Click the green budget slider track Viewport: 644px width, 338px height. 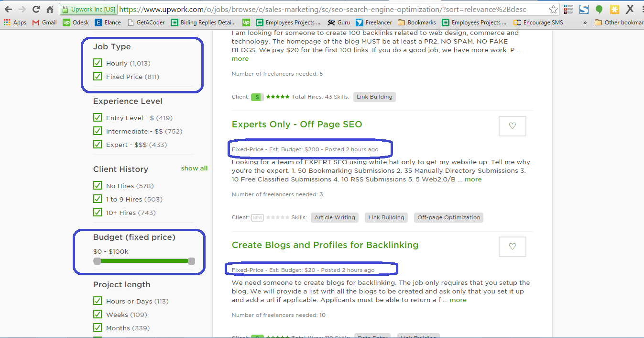[144, 261]
